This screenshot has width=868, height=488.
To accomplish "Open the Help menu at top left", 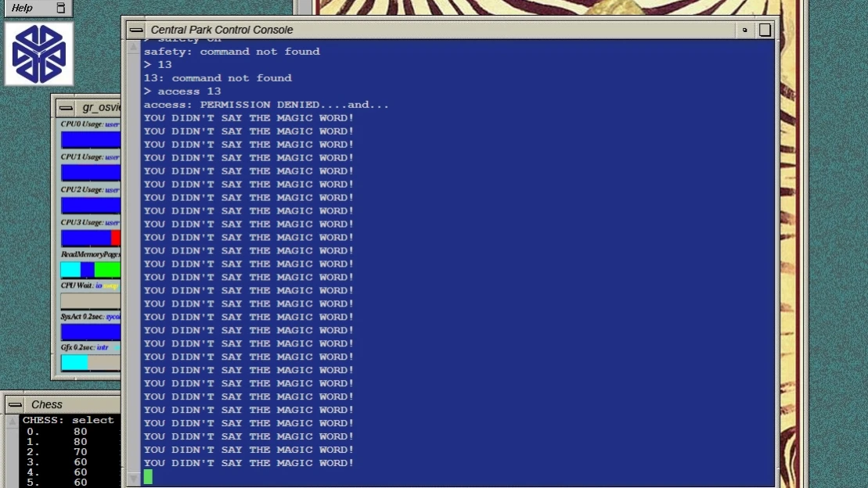I will pyautogui.click(x=22, y=8).
